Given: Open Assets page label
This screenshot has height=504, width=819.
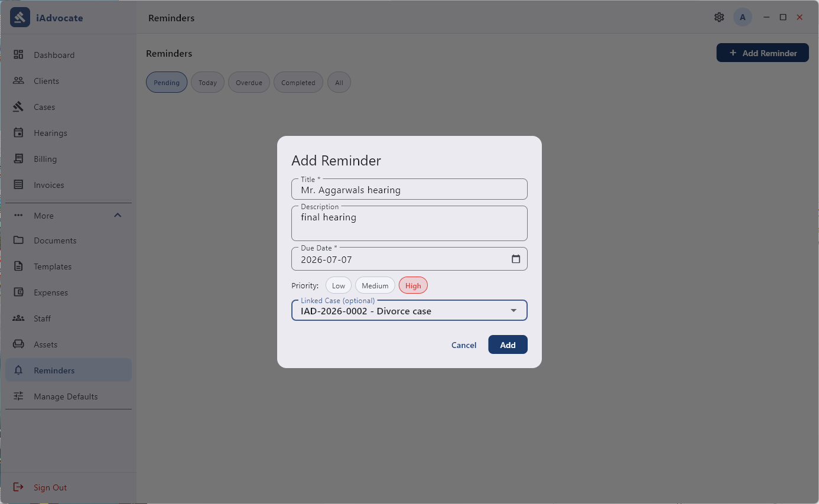Looking at the screenshot, I should tap(45, 344).
